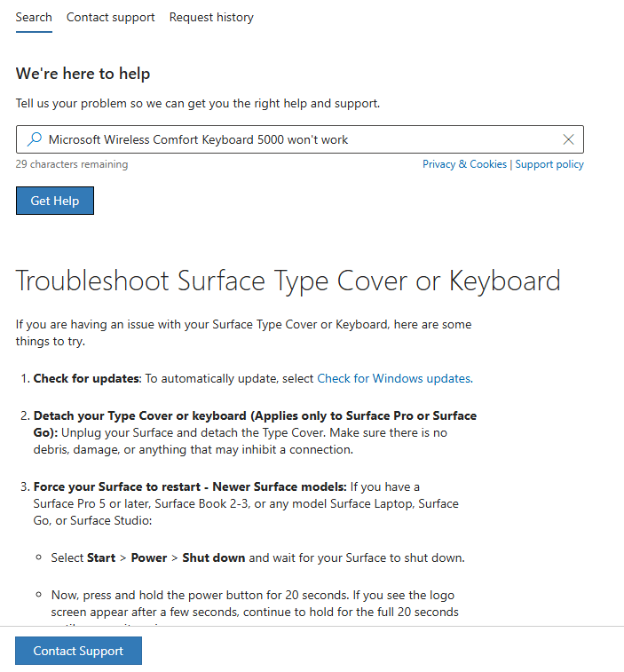Focus the keyboard problem search input field
Image resolution: width=624 pixels, height=672 pixels.
click(300, 139)
